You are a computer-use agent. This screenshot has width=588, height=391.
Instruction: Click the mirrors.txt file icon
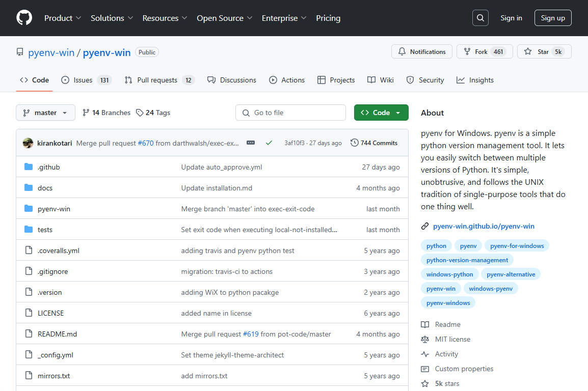[29, 375]
